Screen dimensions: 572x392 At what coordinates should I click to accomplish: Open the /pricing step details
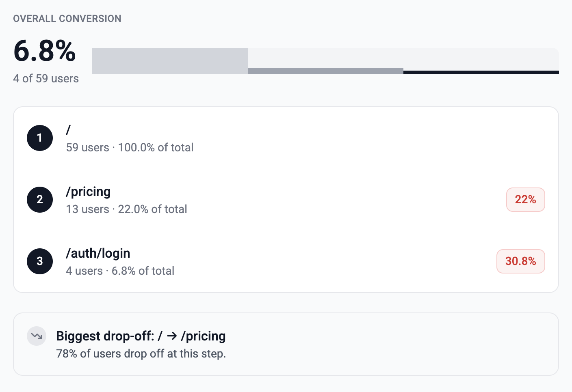[88, 192]
